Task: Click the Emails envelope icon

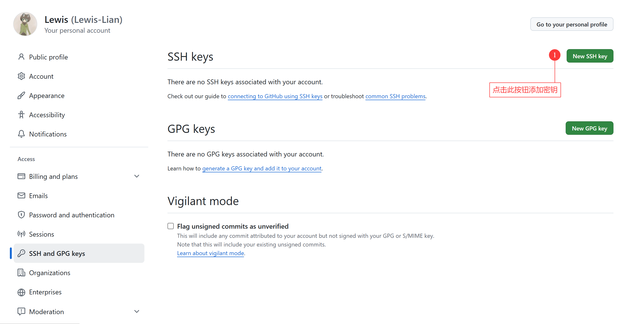Action: pos(21,195)
